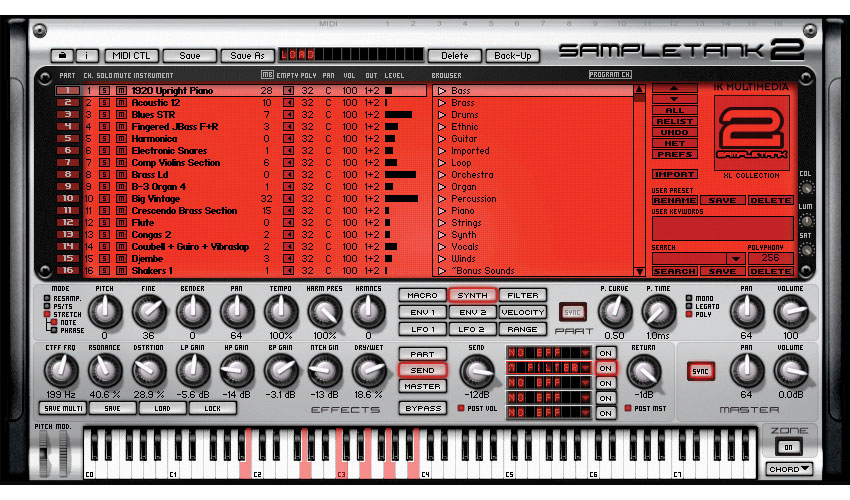Solo the Congas 2 part
Screen dimensions: 850x500
point(105,234)
